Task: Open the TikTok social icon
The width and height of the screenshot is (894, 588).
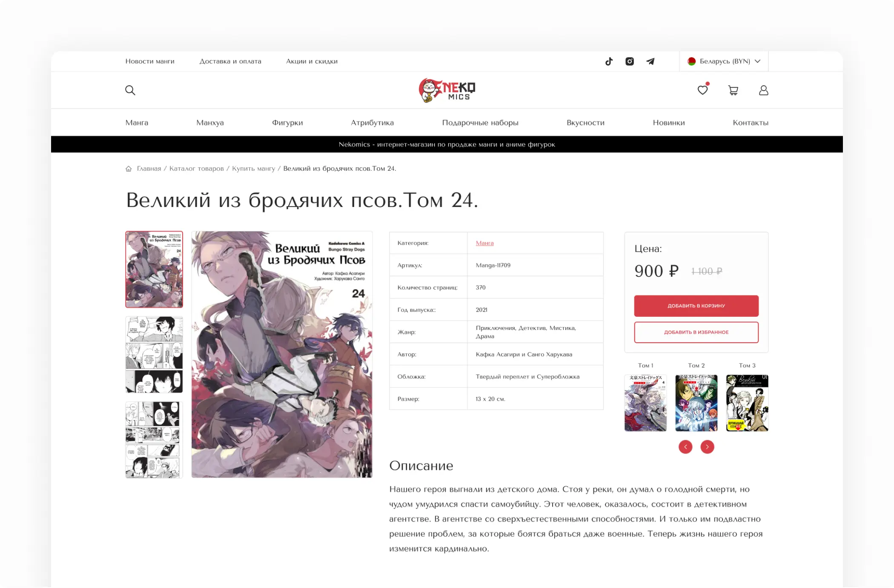Action: point(609,61)
